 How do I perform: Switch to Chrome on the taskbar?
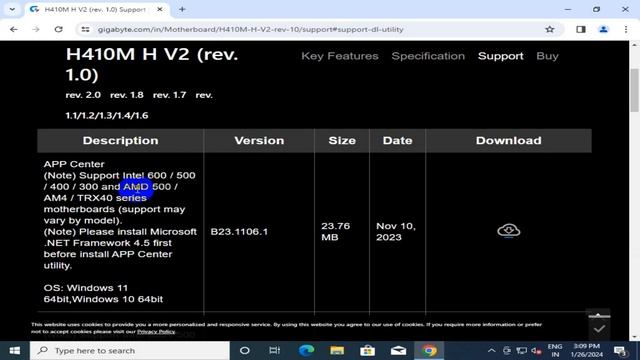pyautogui.click(x=429, y=351)
